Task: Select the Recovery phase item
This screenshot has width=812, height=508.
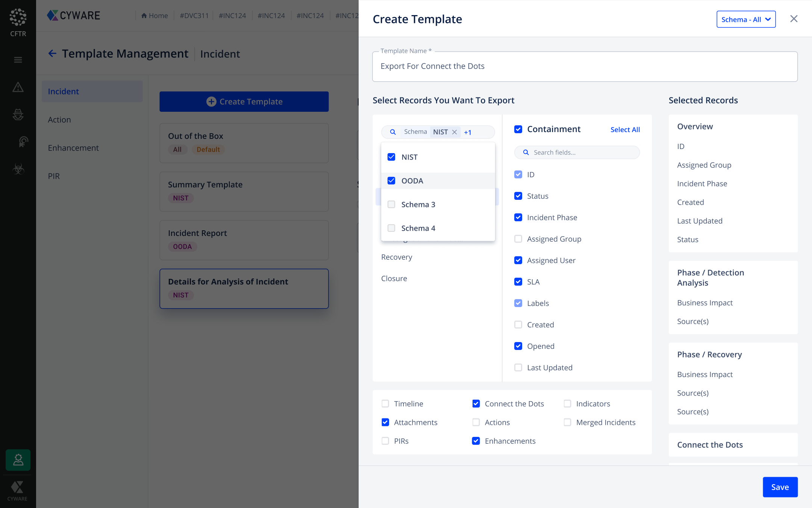Action: 397,257
